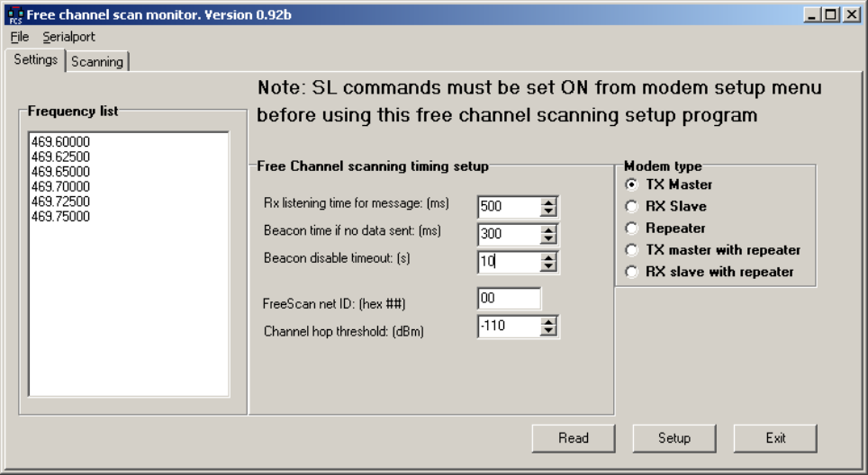Click the Beacon disable timeout field

click(510, 262)
